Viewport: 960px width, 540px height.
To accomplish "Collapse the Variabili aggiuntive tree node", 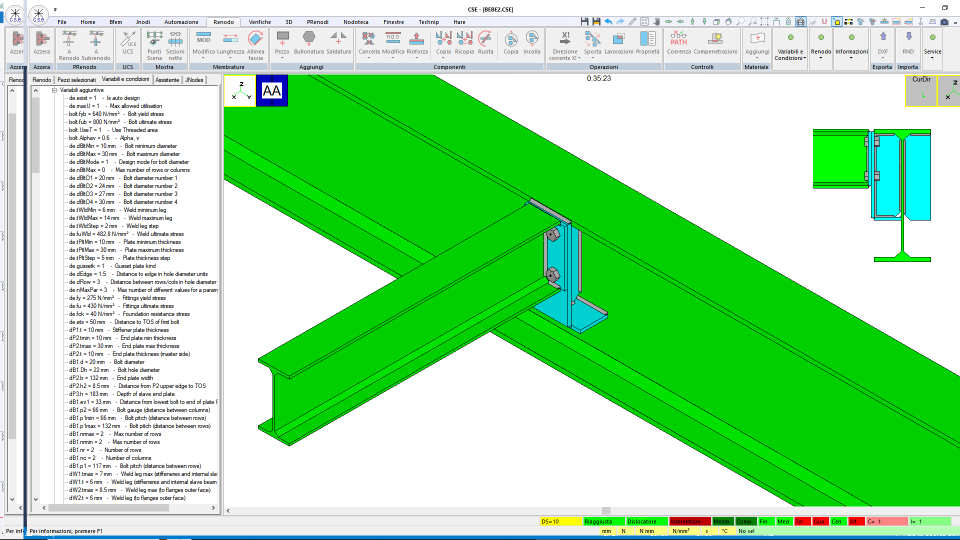I will coord(54,90).
